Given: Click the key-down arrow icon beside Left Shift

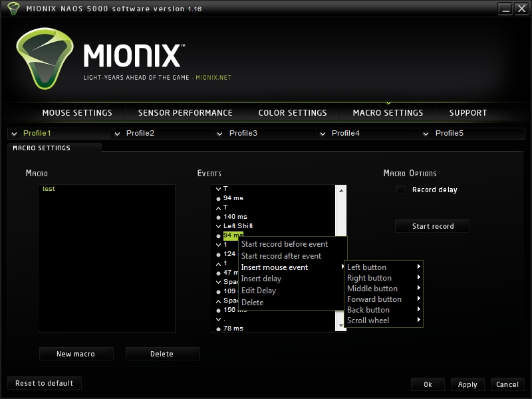Looking at the screenshot, I should click(219, 226).
